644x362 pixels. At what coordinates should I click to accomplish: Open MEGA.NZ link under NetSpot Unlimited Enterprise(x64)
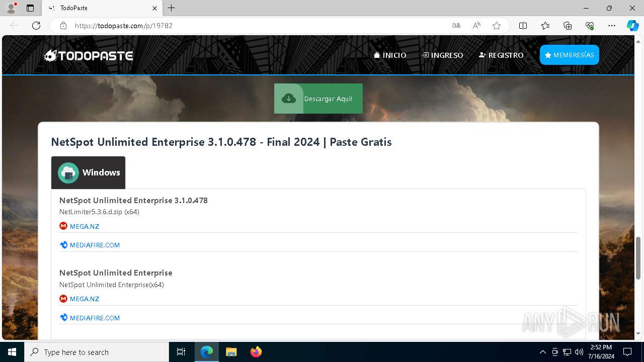tap(85, 299)
